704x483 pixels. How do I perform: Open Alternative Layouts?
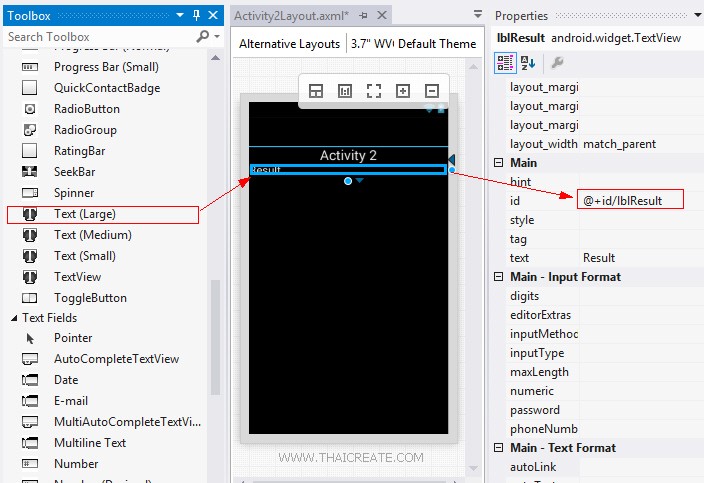289,44
